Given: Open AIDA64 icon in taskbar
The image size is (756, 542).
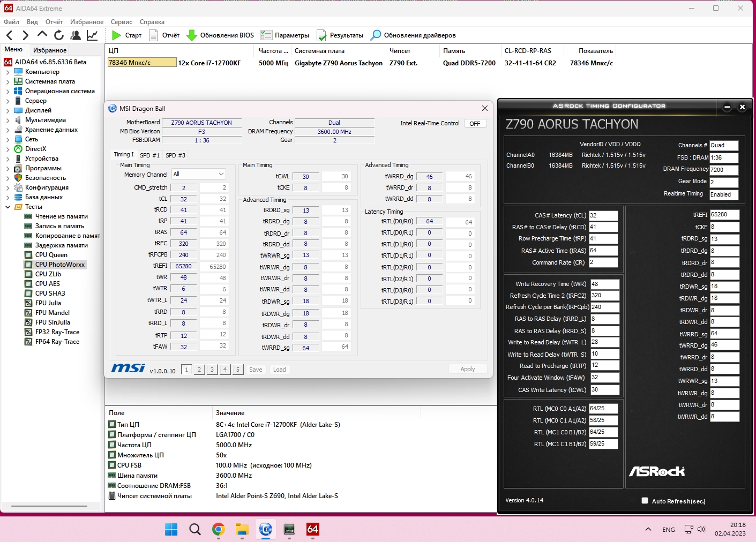Looking at the screenshot, I should click(313, 530).
